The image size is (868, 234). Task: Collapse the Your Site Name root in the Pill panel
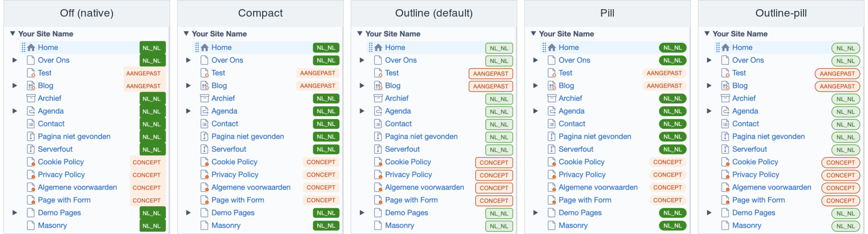click(533, 34)
